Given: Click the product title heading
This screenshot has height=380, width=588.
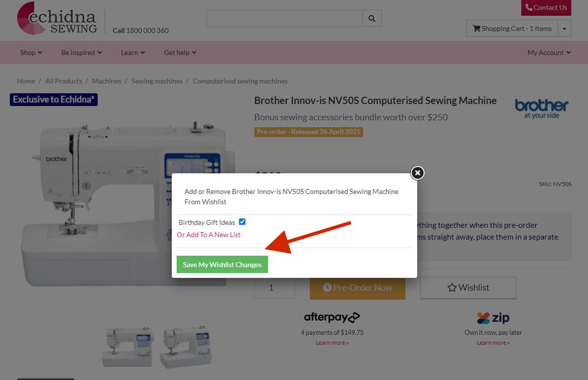Looking at the screenshot, I should 375,101.
